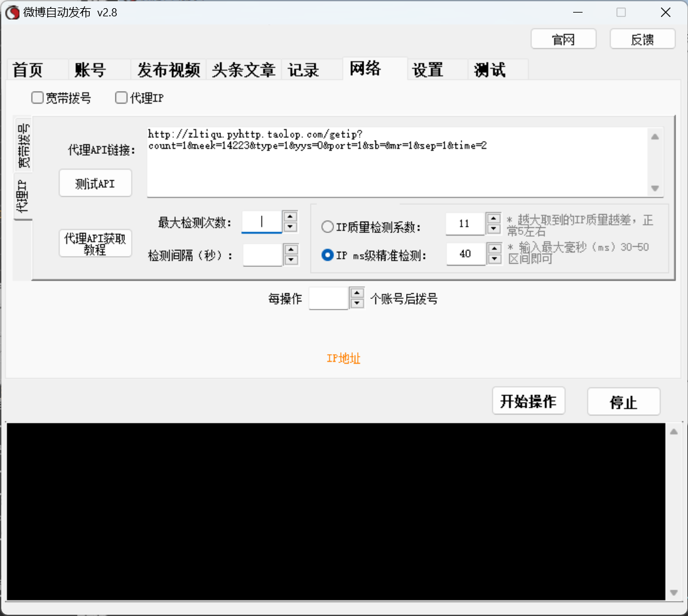Viewport: 688px width, 616px height.
Task: Decrease 最大检测次数 with down arrow
Action: point(291,227)
